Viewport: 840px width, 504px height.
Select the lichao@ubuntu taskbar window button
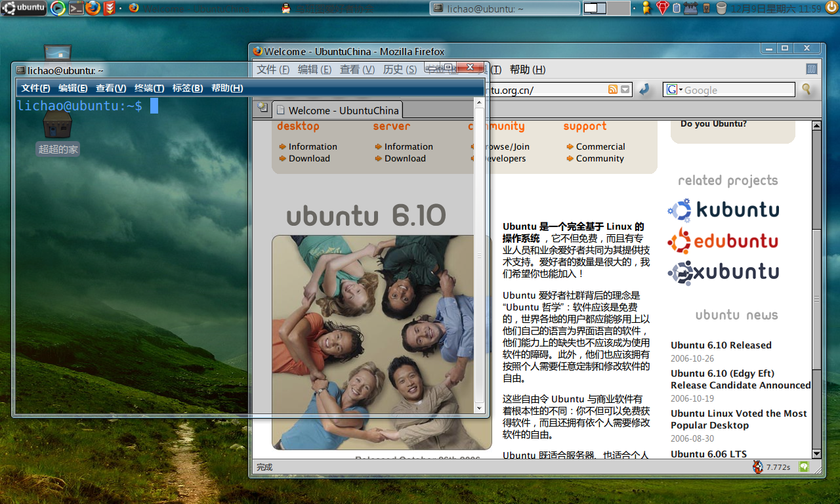505,8
